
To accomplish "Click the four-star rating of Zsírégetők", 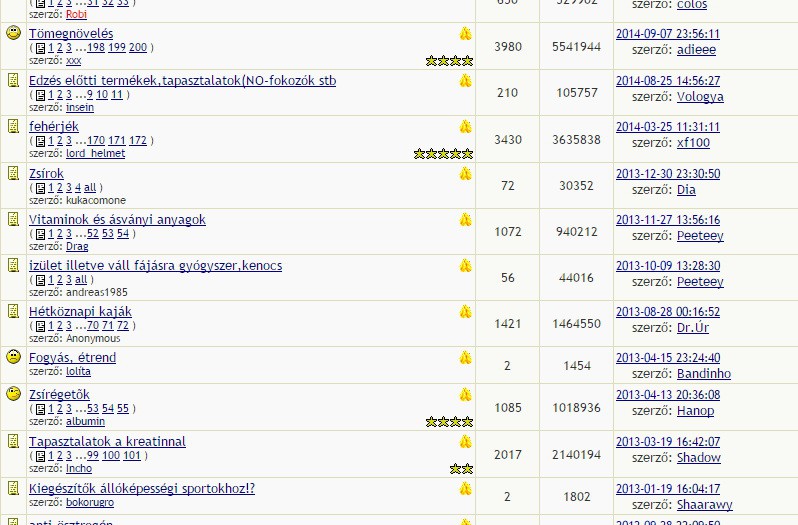I will click(x=449, y=422).
